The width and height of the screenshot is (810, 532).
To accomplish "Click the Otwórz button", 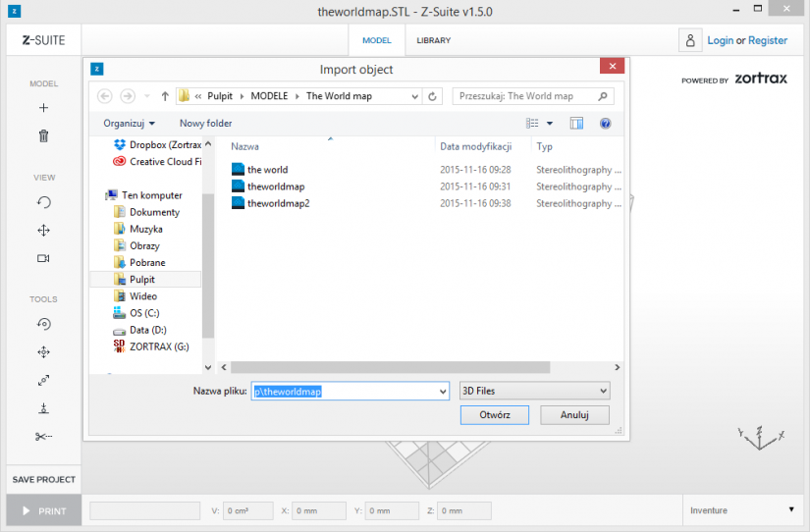I will click(x=495, y=415).
